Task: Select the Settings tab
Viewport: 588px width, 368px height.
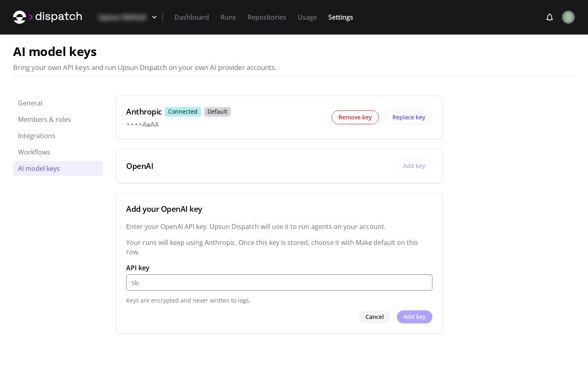Action: (x=341, y=17)
